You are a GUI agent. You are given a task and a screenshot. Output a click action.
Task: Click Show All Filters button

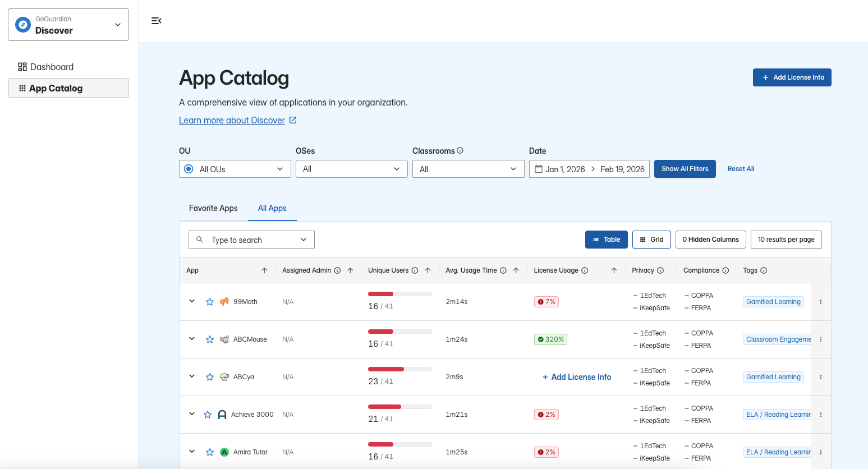tap(685, 169)
